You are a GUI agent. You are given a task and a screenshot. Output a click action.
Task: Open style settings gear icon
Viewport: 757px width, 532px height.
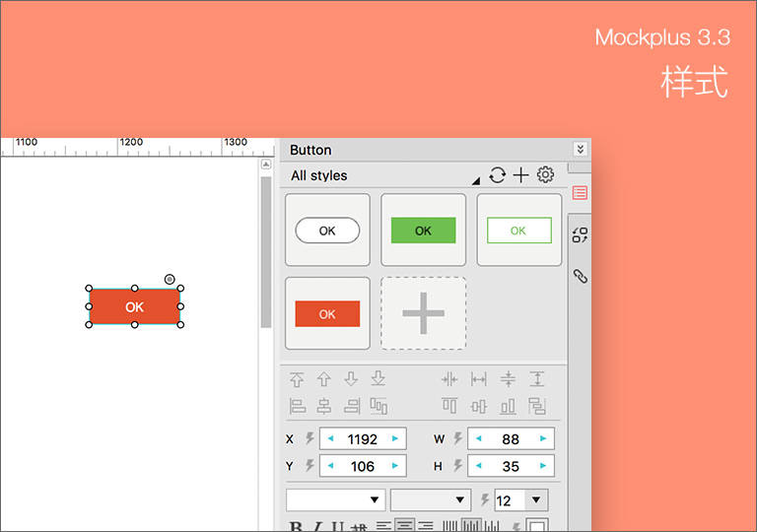[545, 175]
